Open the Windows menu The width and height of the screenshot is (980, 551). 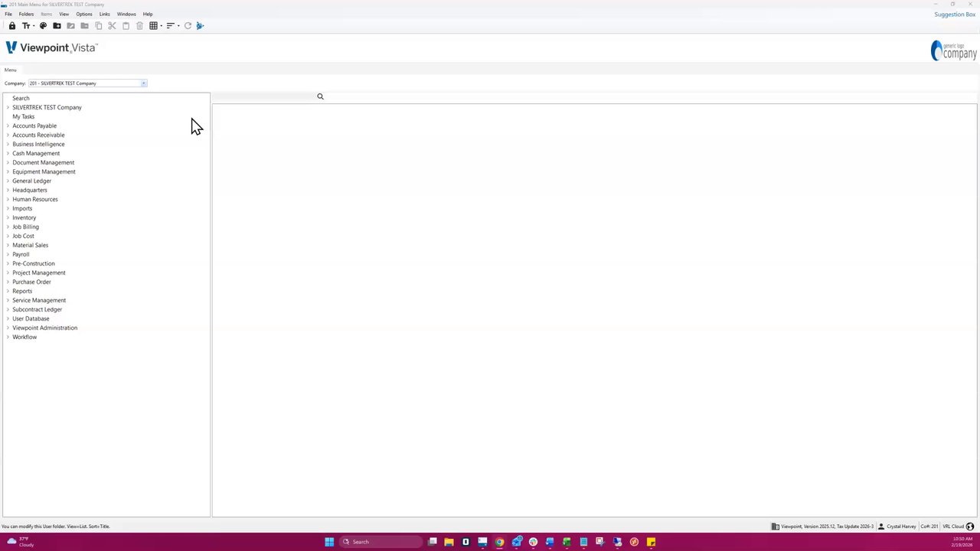126,14
